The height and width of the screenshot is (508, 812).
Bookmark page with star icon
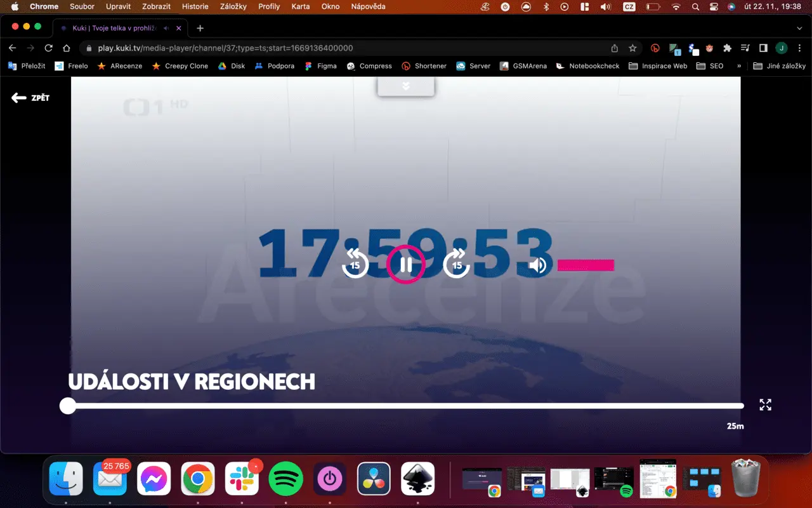coord(632,48)
